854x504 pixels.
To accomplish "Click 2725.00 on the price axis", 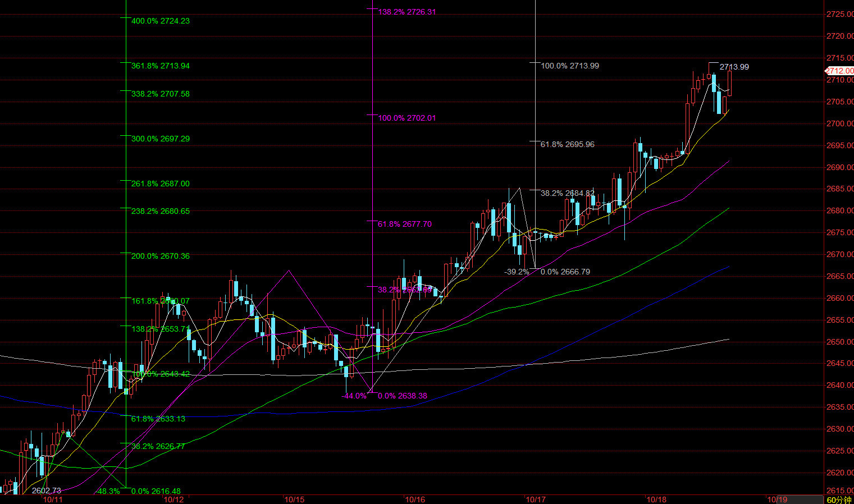I will [x=840, y=14].
